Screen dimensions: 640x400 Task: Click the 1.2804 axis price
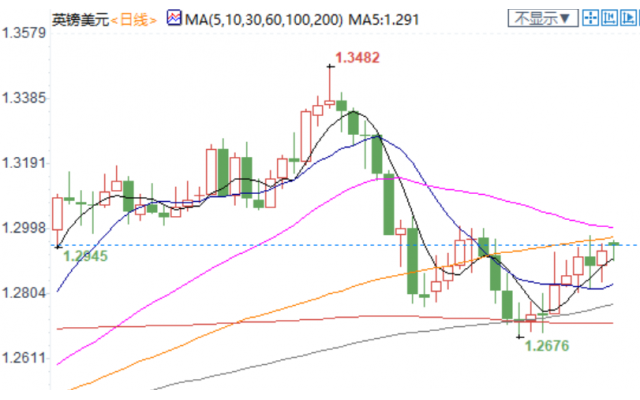(x=24, y=293)
